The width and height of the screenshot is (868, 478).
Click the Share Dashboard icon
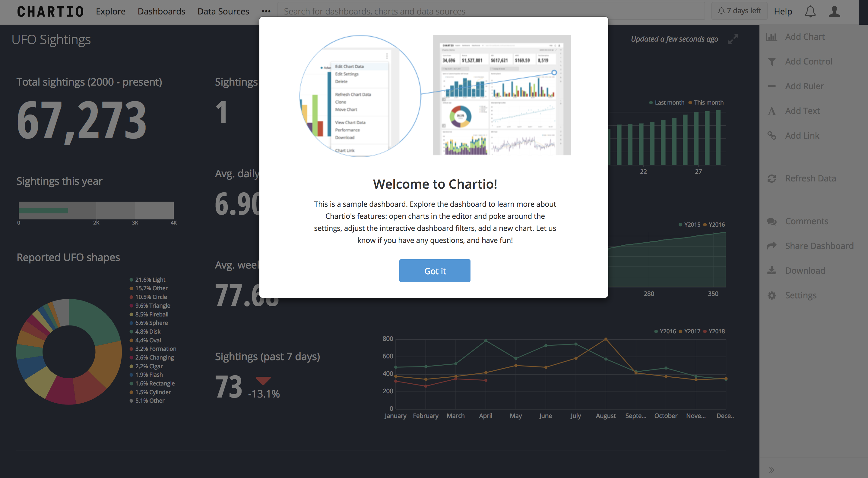click(x=773, y=246)
